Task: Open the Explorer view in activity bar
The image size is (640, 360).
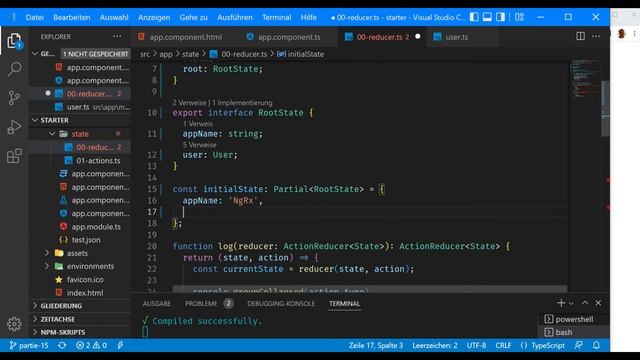Action: [x=14, y=41]
